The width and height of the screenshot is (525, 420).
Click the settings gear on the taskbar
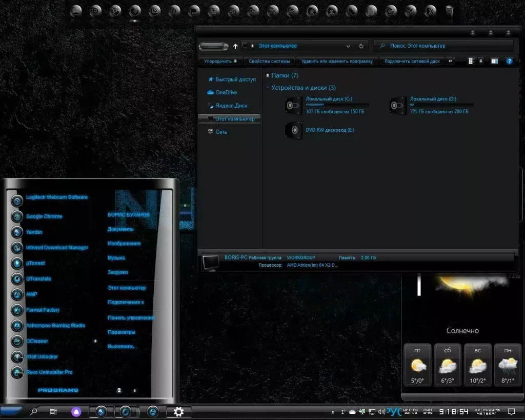click(x=178, y=411)
